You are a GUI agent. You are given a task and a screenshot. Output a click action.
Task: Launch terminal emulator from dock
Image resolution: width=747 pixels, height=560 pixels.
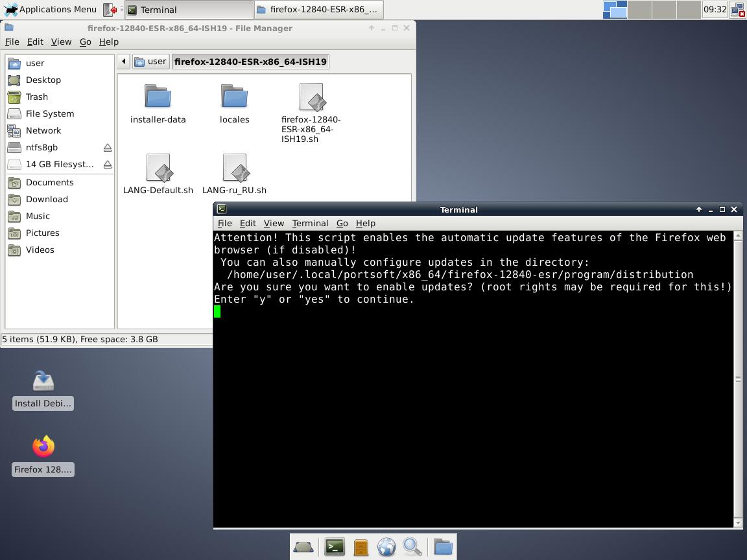(335, 547)
